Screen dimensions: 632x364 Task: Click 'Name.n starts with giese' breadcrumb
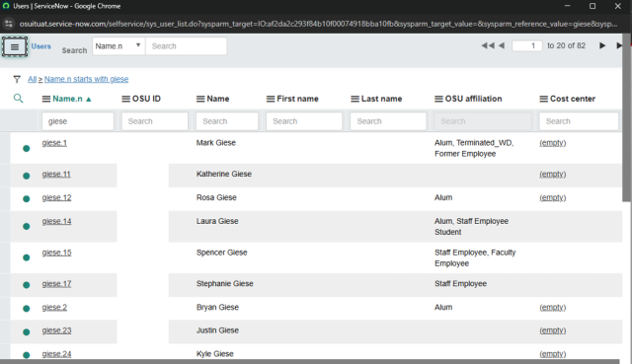tap(86, 79)
